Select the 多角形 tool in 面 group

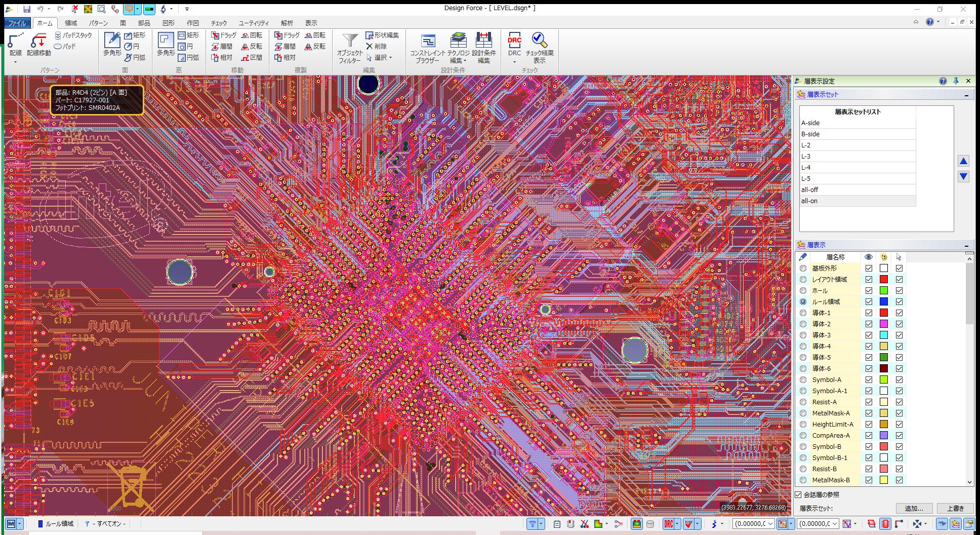click(112, 45)
